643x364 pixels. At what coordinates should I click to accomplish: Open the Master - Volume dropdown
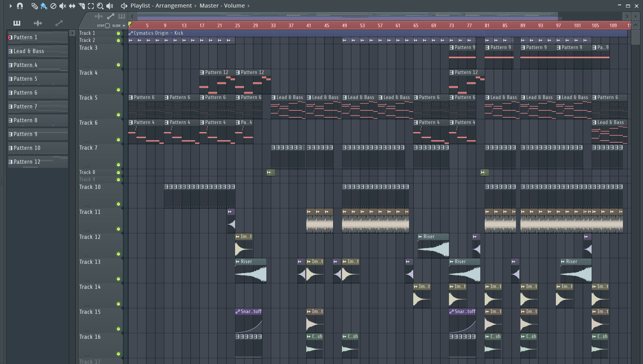point(222,6)
